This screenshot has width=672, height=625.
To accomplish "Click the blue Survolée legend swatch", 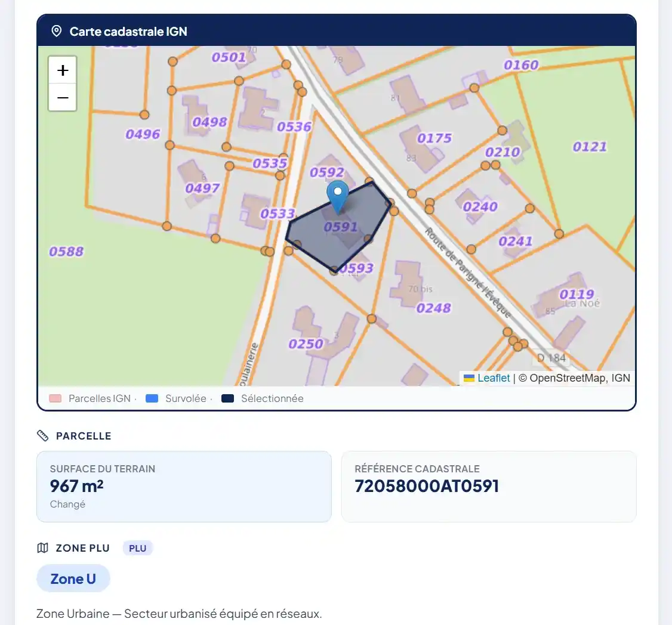I will tap(152, 398).
